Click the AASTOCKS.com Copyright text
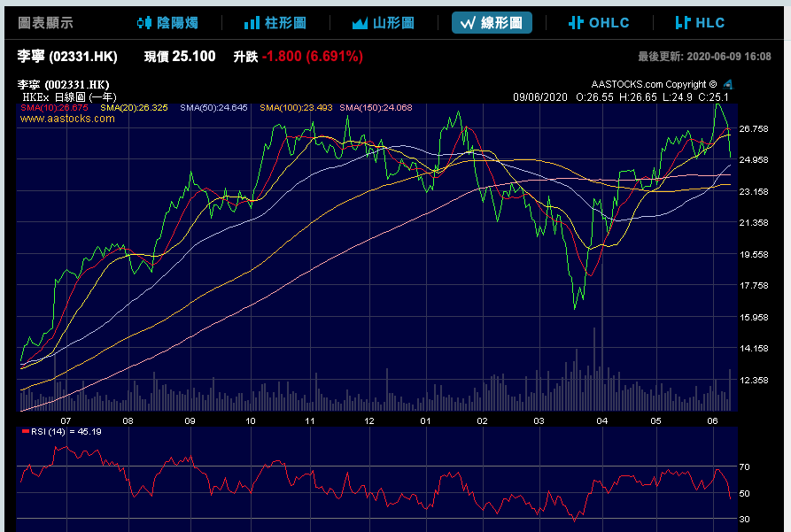This screenshot has height=532, width=791. [x=654, y=84]
